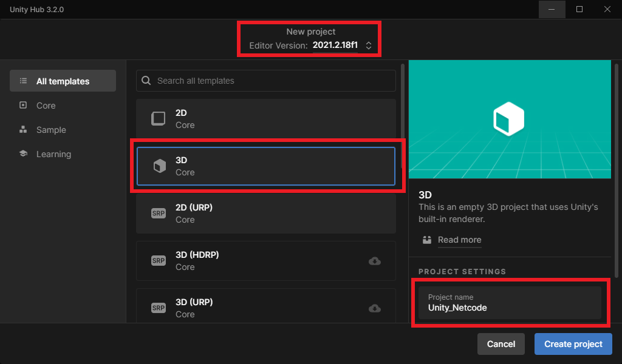The width and height of the screenshot is (622, 364).
Task: Click the SRP badge for 3D (URP)
Action: point(159,308)
